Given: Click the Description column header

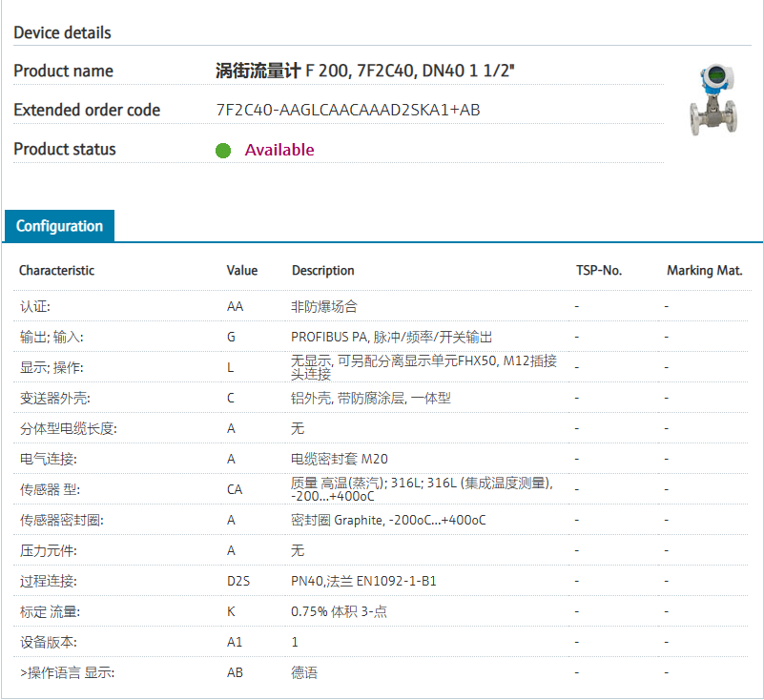Looking at the screenshot, I should click(322, 271).
